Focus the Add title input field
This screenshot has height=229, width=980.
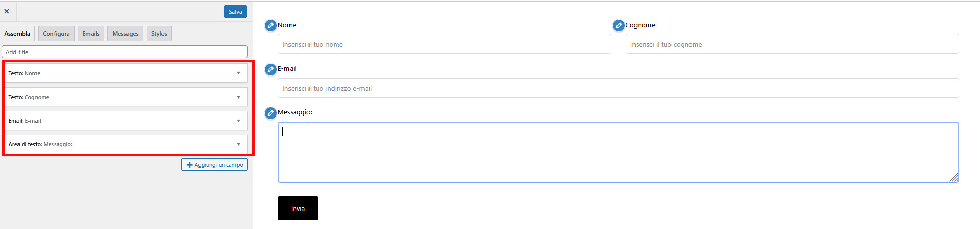coord(124,52)
